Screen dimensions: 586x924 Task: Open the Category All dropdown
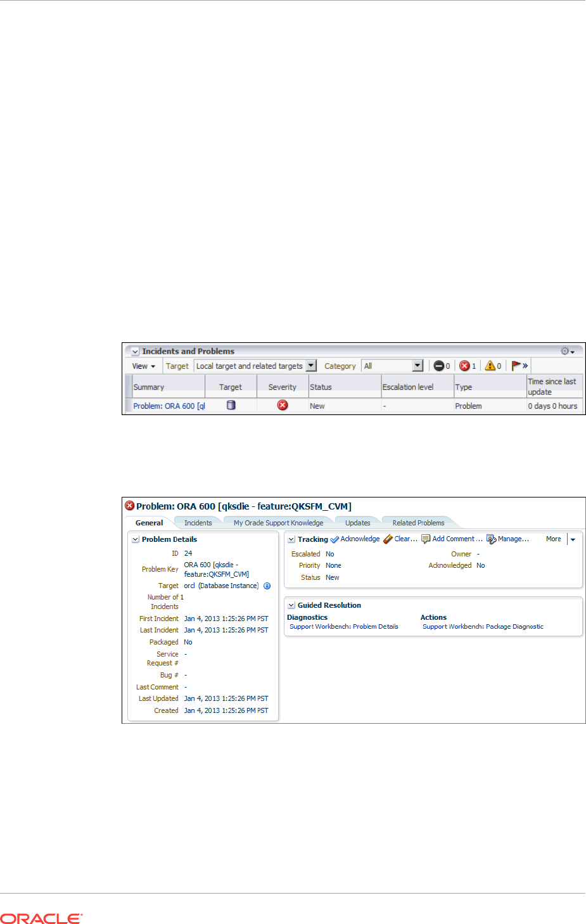[x=417, y=366]
